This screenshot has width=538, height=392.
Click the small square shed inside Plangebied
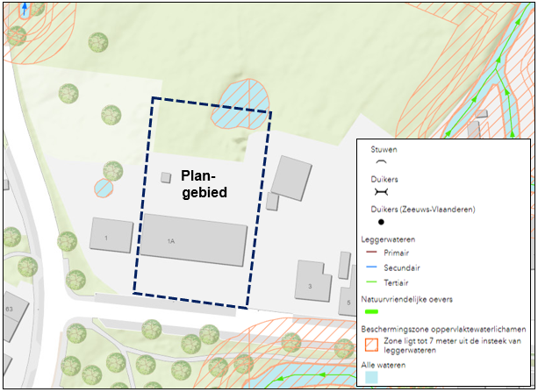[x=166, y=178]
